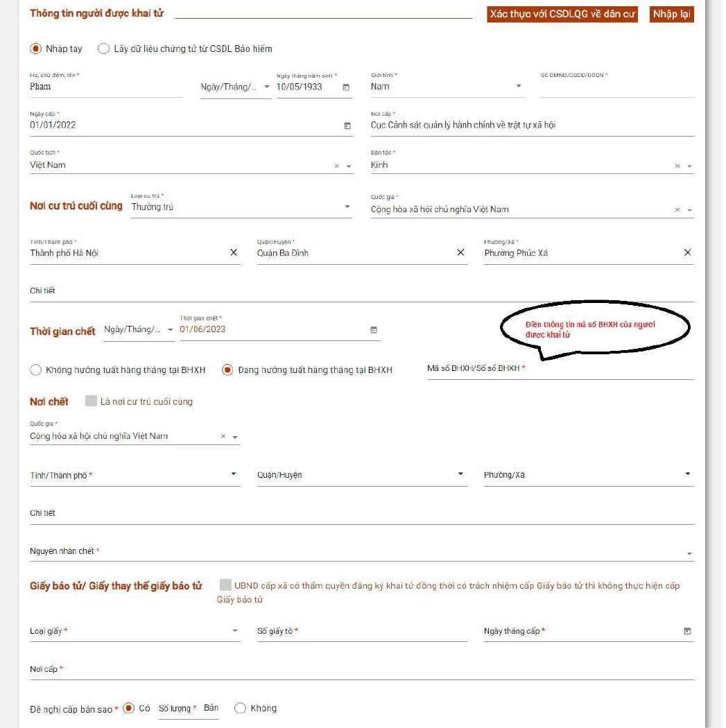
Task: Select the Nhập tay radio option
Action: [36, 49]
